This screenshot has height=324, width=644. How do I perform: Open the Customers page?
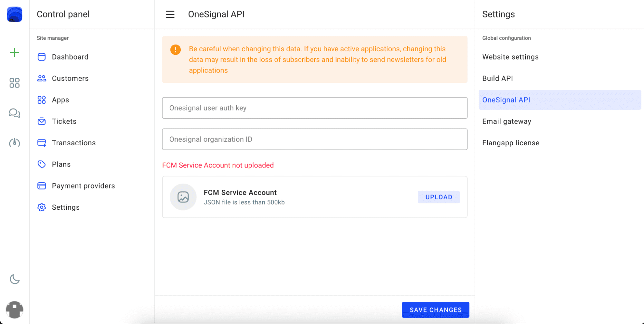[x=70, y=79]
